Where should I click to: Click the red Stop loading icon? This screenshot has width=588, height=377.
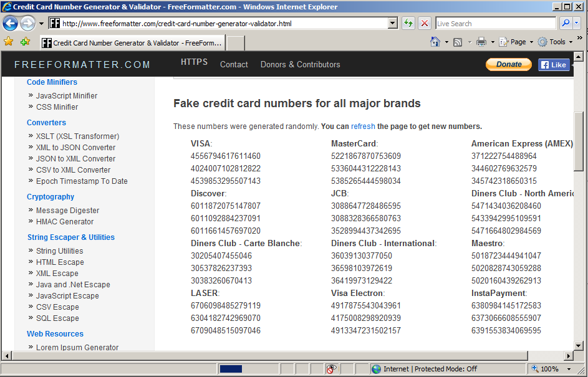(425, 24)
